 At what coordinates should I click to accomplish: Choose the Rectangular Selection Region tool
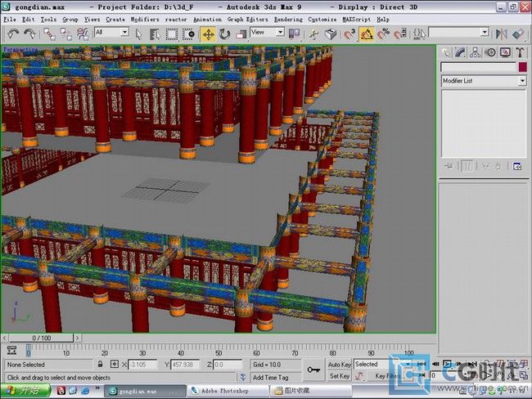pos(172,34)
